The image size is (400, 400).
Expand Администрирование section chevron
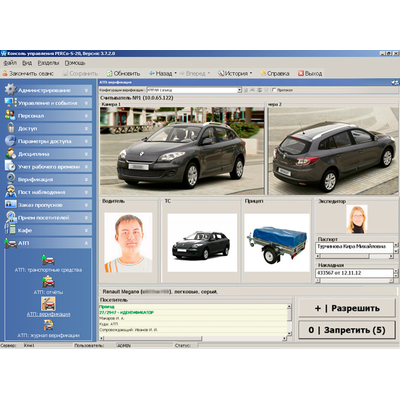(86, 90)
